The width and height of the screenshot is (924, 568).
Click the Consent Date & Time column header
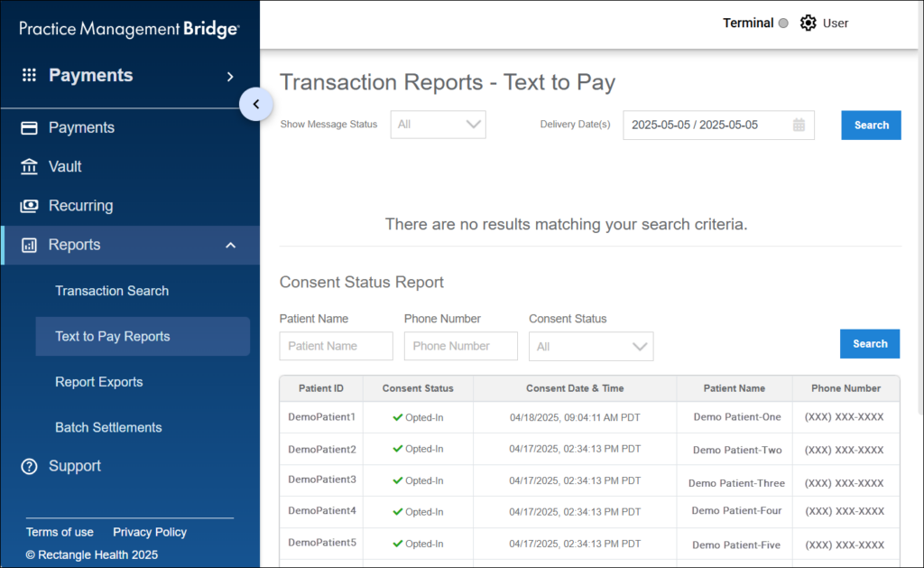click(x=575, y=388)
